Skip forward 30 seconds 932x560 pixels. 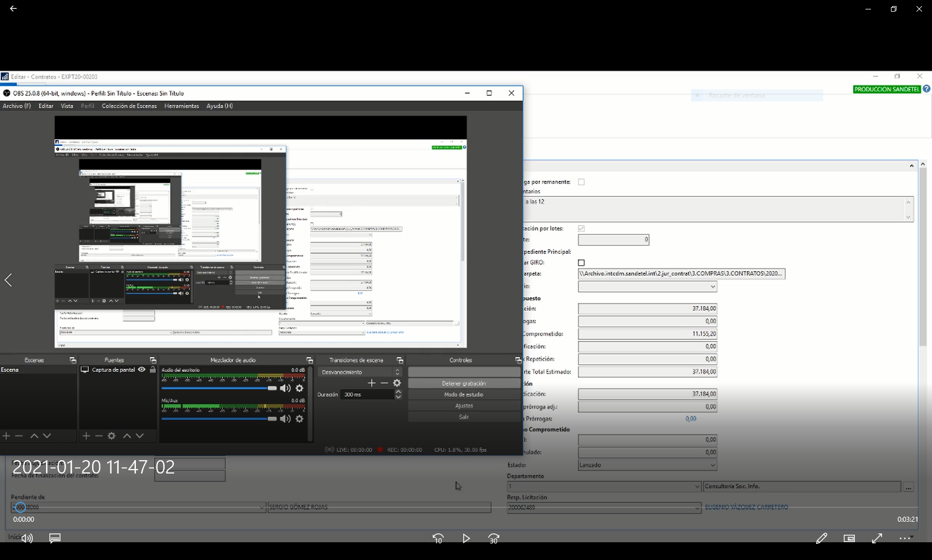pyautogui.click(x=494, y=538)
